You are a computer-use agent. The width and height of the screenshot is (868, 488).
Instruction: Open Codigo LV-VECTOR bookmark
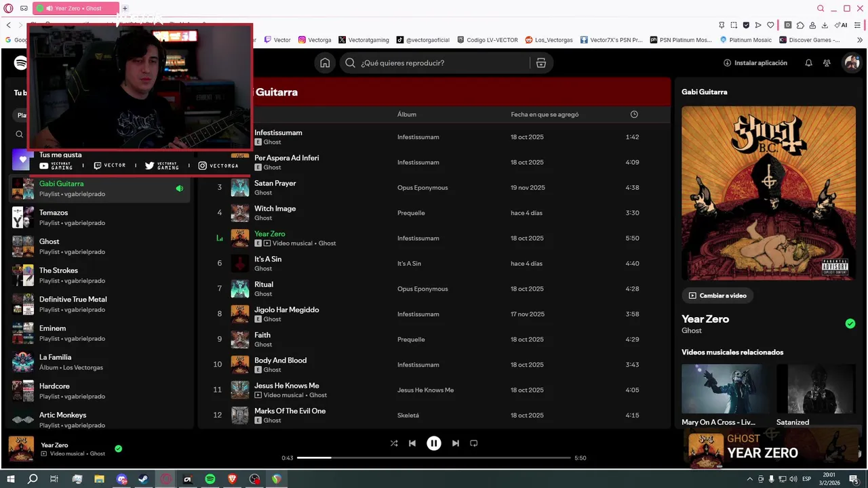(488, 40)
